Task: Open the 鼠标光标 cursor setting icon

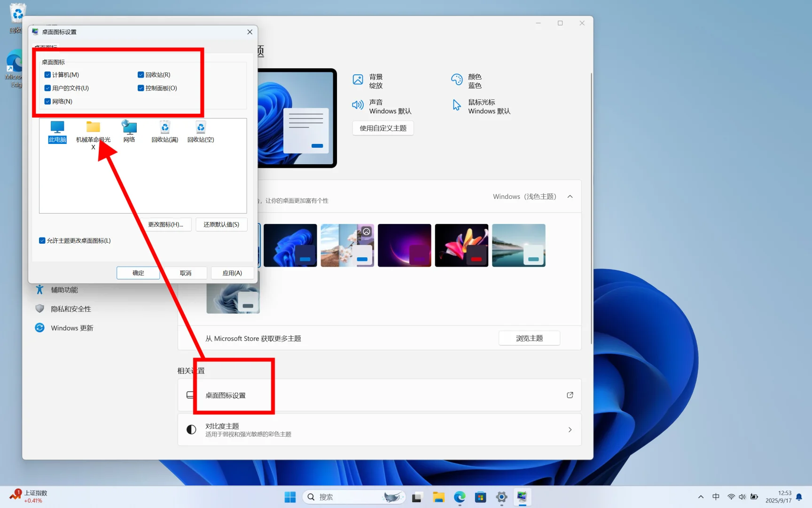Action: (457, 105)
